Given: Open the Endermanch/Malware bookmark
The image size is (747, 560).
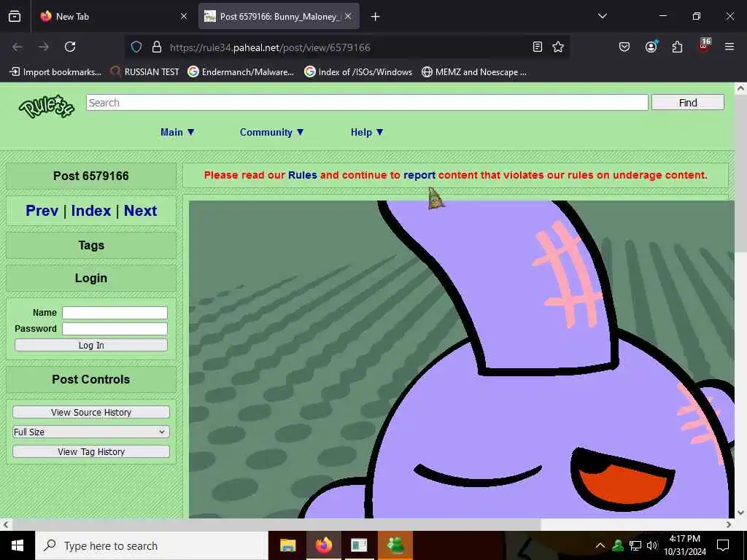Looking at the screenshot, I should 241,72.
